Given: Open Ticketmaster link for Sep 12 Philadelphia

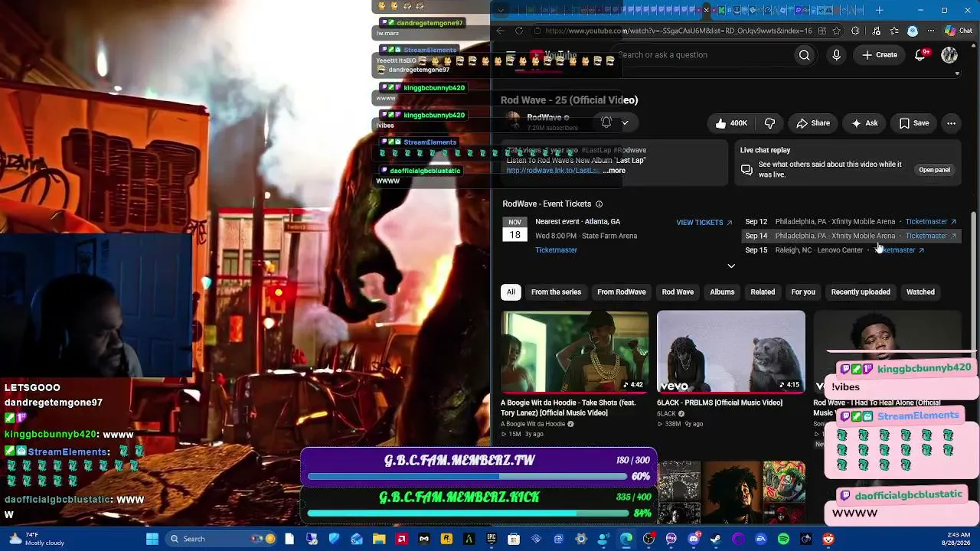Looking at the screenshot, I should pos(931,222).
